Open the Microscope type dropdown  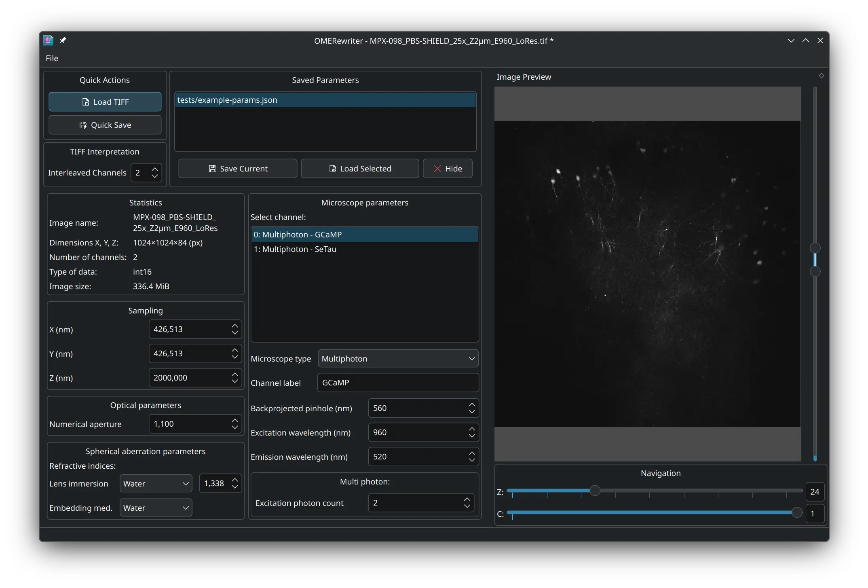[x=398, y=359]
